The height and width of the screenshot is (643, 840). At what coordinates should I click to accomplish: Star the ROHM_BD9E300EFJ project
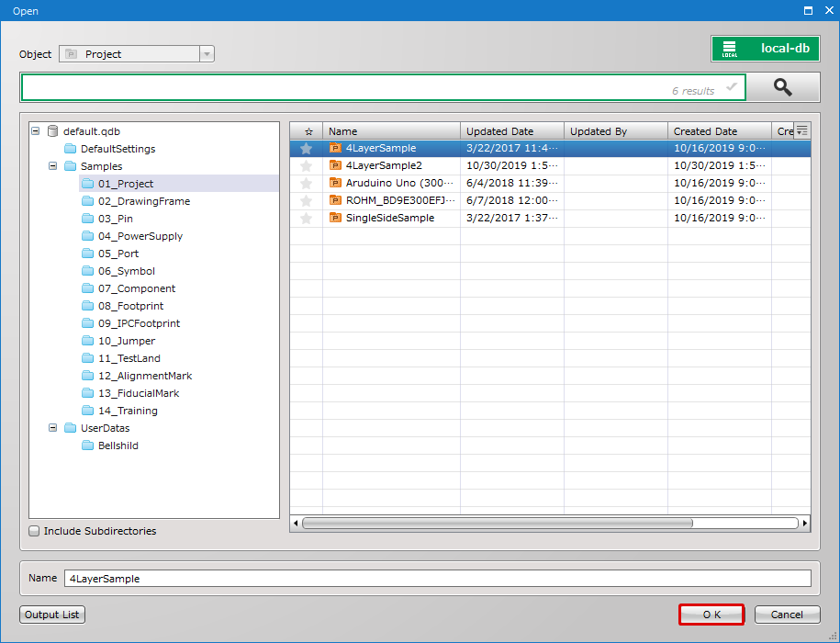click(x=306, y=200)
